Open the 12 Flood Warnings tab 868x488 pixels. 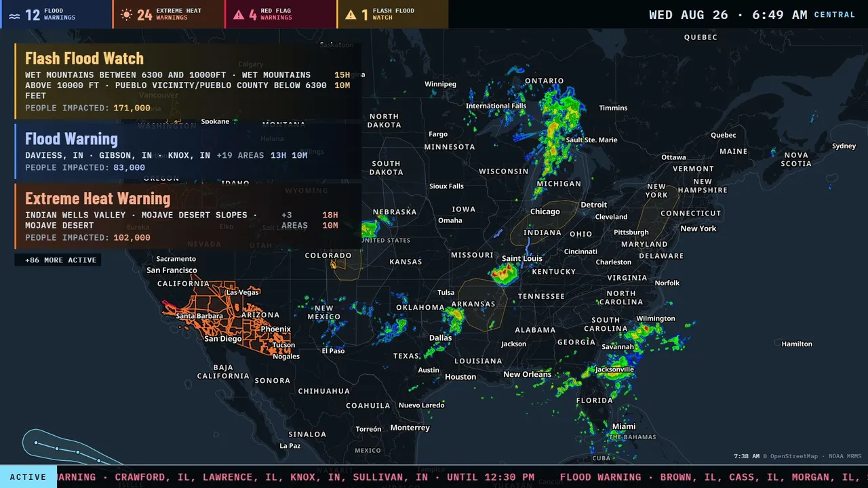pyautogui.click(x=56, y=14)
